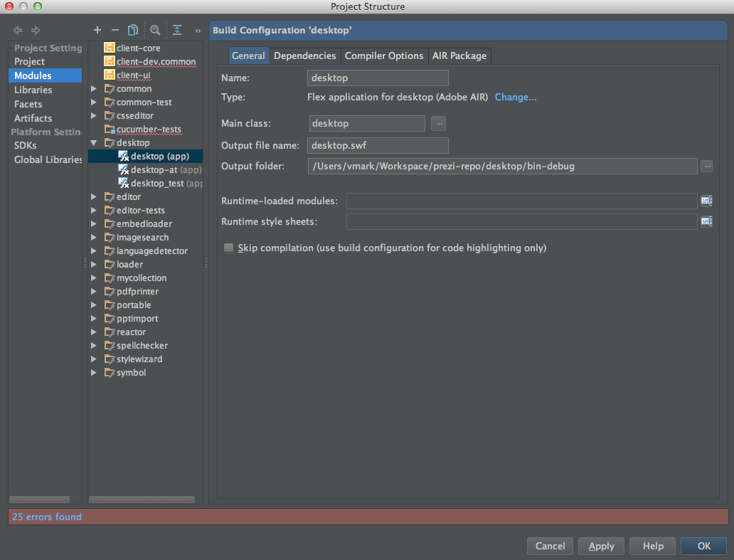Select the stylewizard module row

[x=146, y=359]
